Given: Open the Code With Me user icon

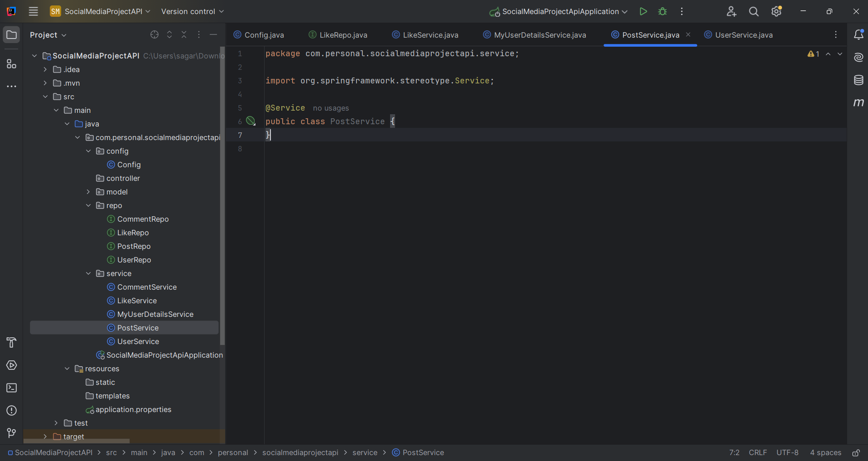Looking at the screenshot, I should (731, 11).
